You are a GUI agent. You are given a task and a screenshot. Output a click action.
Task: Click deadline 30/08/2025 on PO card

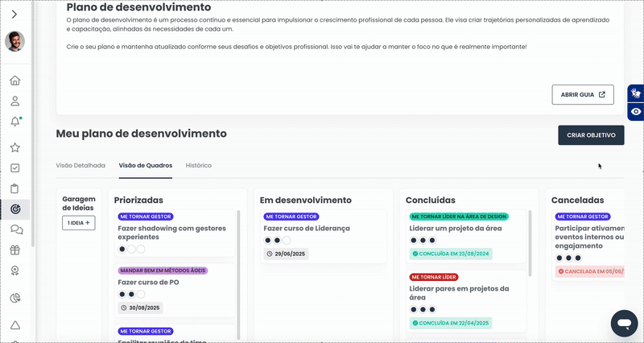(x=140, y=308)
